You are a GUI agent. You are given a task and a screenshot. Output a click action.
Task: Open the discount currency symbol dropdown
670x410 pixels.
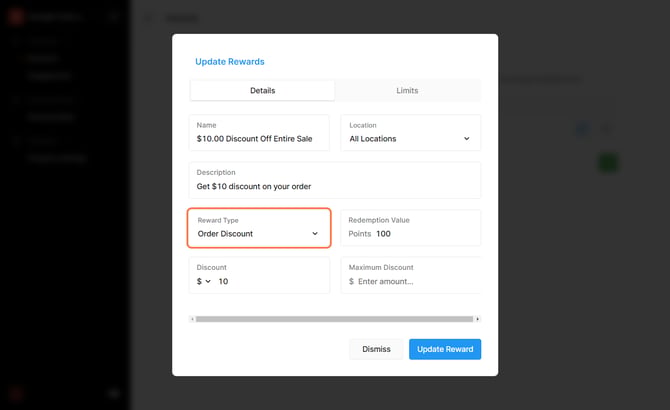pyautogui.click(x=204, y=281)
